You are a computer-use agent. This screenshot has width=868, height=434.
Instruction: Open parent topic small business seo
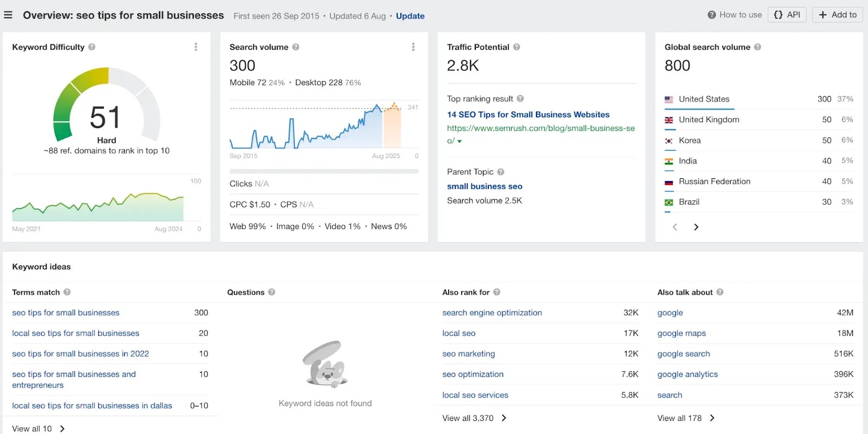[484, 186]
